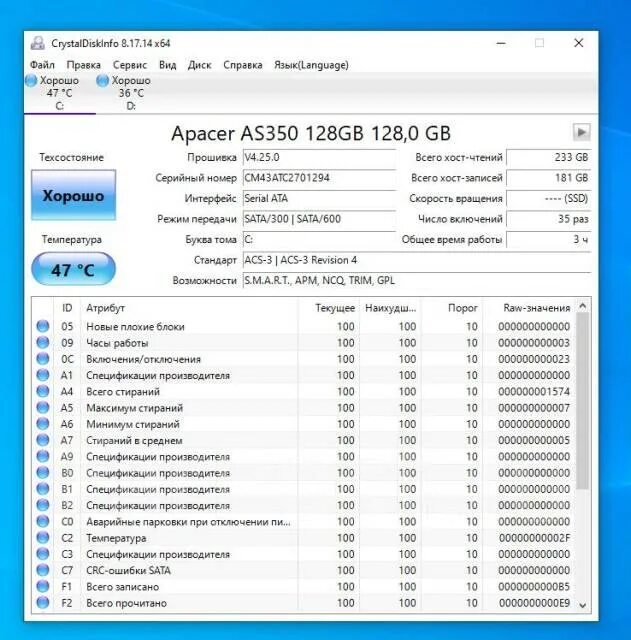
Task: Click the 47 °C temperature button
Action: pyautogui.click(x=73, y=269)
